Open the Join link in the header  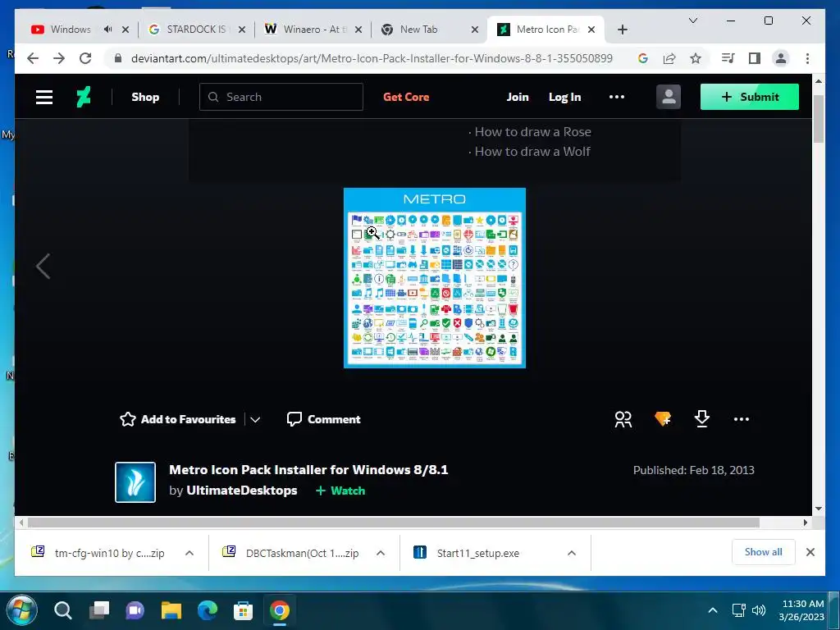tap(518, 97)
